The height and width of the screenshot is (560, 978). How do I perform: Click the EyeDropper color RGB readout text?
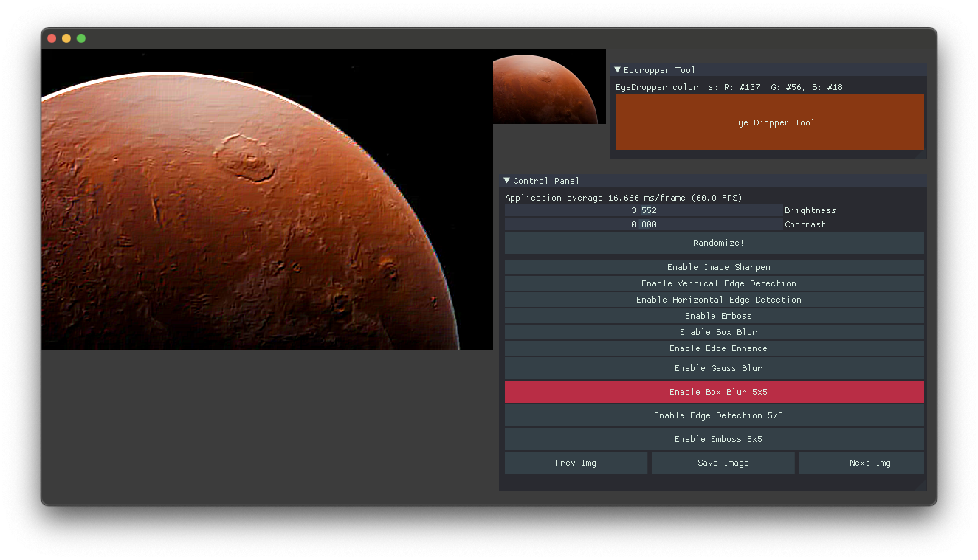[729, 87]
